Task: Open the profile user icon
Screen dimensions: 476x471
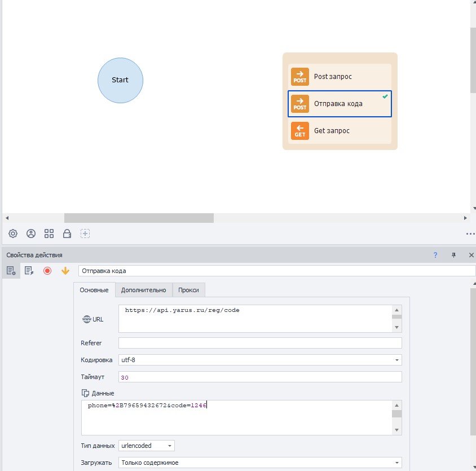Action: [x=31, y=234]
